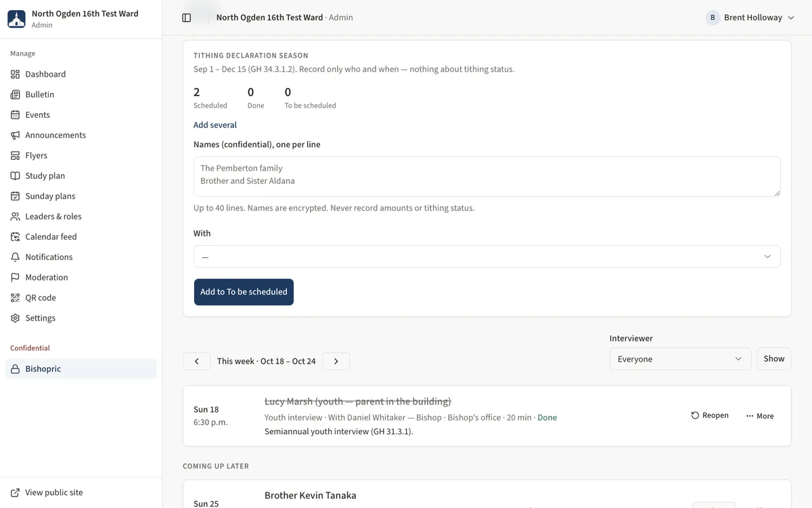Click the Brother Kevin Tanaka entry
Image resolution: width=812 pixels, height=508 pixels.
click(311, 496)
